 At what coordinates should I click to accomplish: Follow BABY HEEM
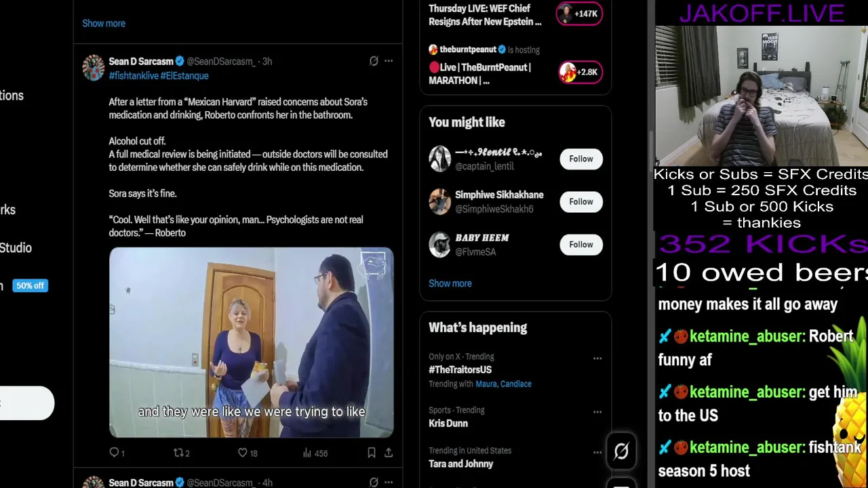coord(581,245)
